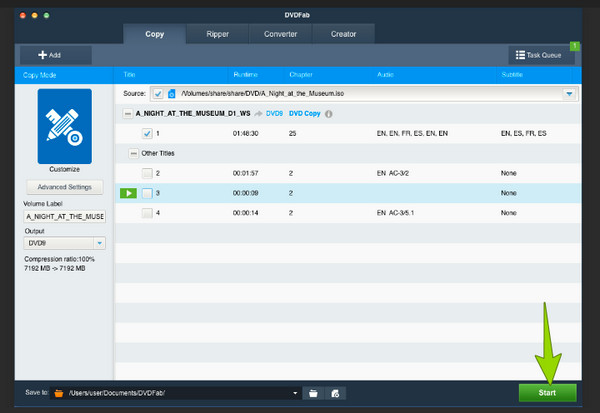600x413 pixels.
Task: Switch to the Converter tab
Action: coord(280,34)
